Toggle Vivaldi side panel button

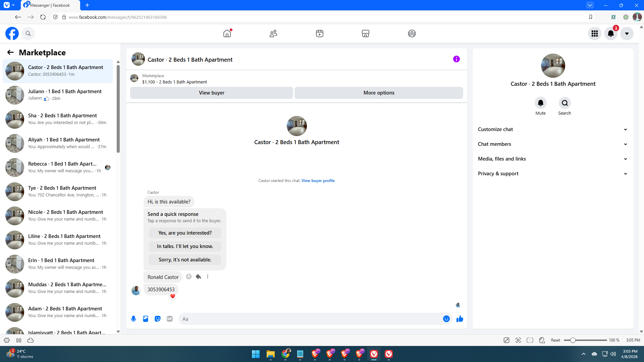[x=19, y=340]
